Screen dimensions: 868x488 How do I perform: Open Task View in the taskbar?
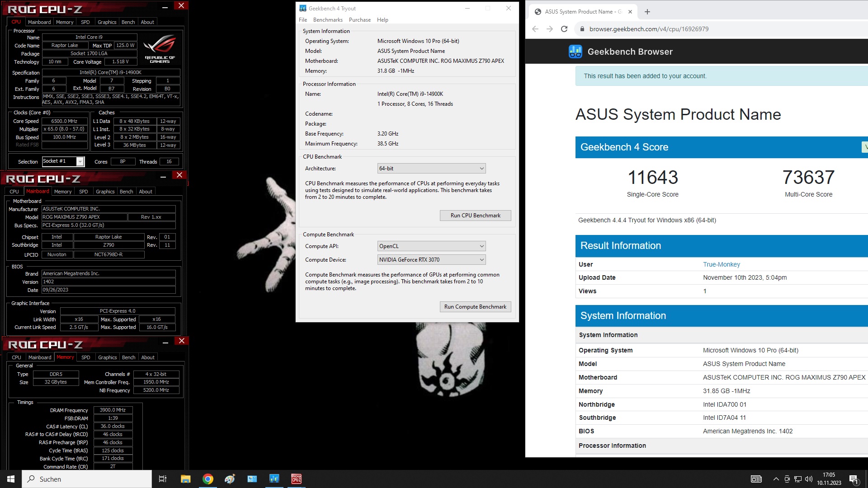163,479
